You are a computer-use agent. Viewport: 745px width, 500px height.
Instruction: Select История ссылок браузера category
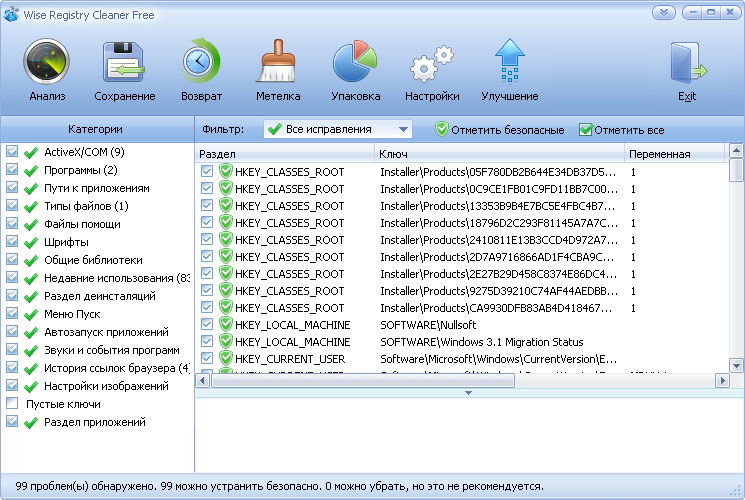(117, 368)
